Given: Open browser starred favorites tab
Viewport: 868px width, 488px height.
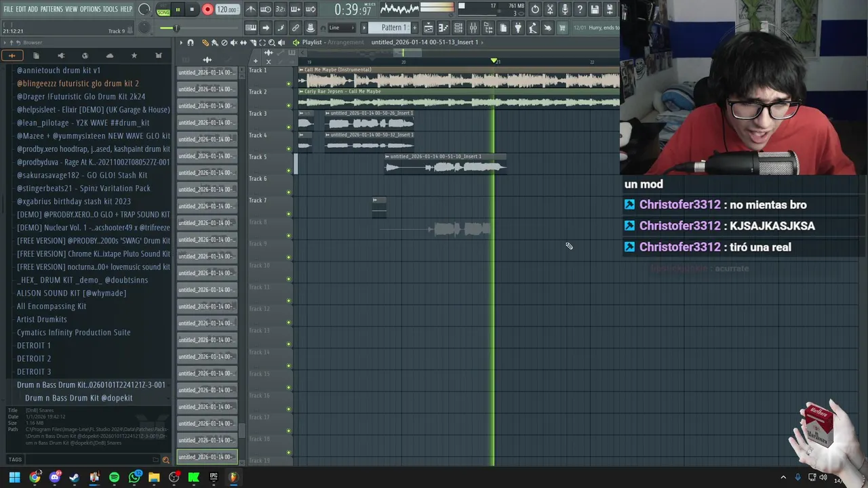Looking at the screenshot, I should [134, 56].
